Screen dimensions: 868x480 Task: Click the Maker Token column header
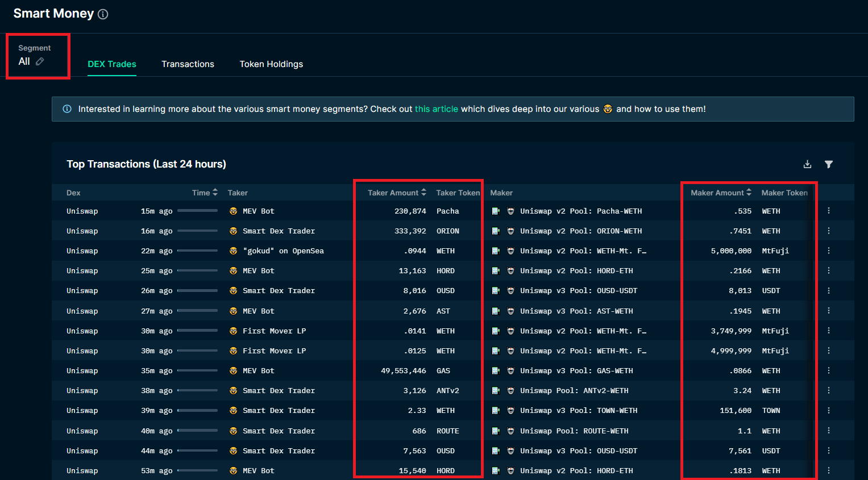(x=784, y=193)
